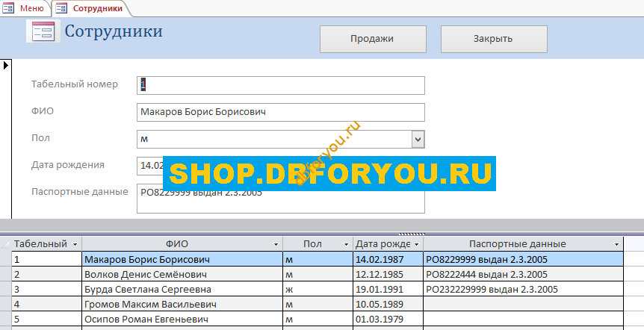
Task: Click gender cell м for Волков
Action: click(x=318, y=274)
